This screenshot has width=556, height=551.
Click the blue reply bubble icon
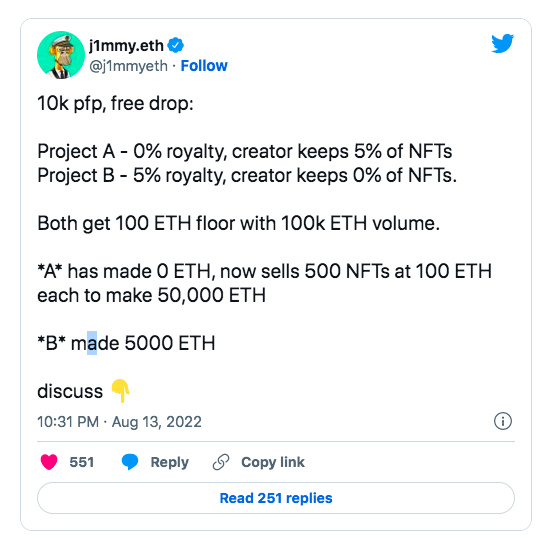tap(130, 462)
